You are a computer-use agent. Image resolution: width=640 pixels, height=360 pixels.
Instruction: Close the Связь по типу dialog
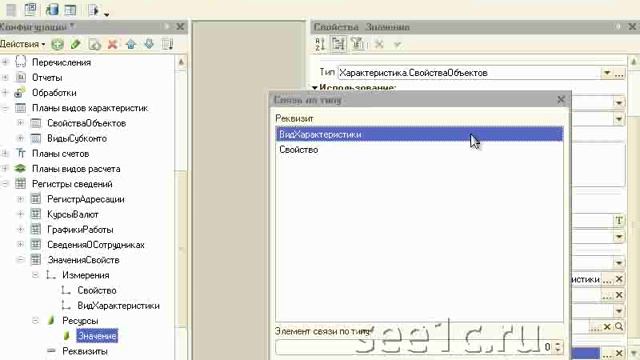(561, 99)
